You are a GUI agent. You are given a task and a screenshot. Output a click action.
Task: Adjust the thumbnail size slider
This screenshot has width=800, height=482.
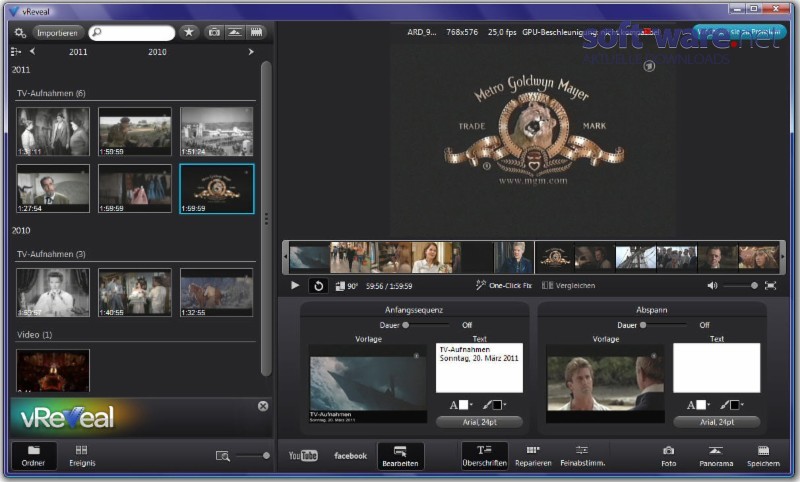point(252,455)
